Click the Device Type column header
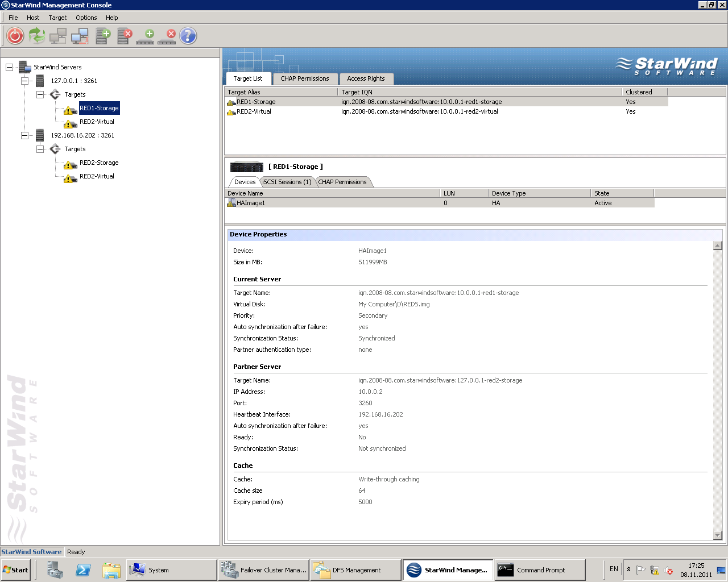 539,193
